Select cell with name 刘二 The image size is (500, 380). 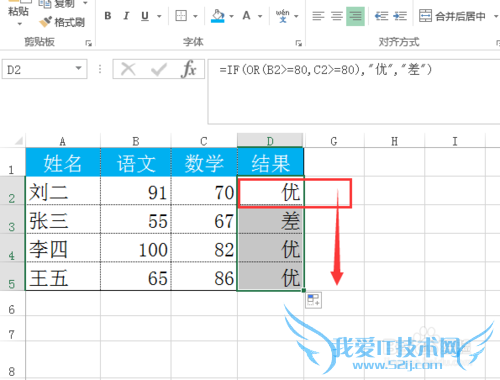click(x=63, y=191)
